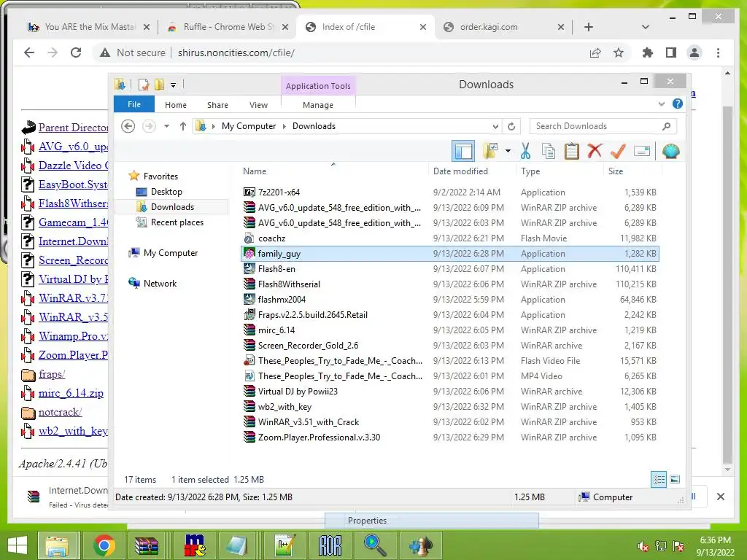Screen dimensions: 747x560
Task: Select My Computer in navigation pane
Action: [x=171, y=253]
